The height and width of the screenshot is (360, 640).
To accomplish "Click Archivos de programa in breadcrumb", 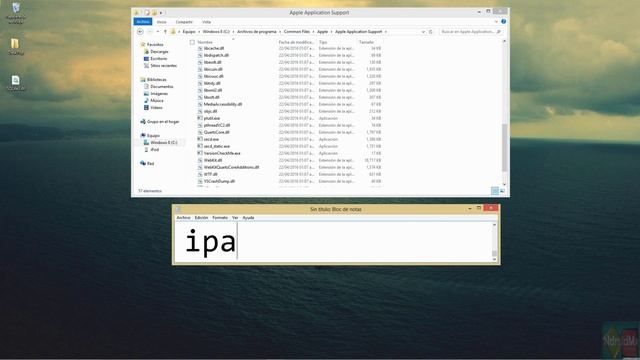I will click(x=257, y=31).
